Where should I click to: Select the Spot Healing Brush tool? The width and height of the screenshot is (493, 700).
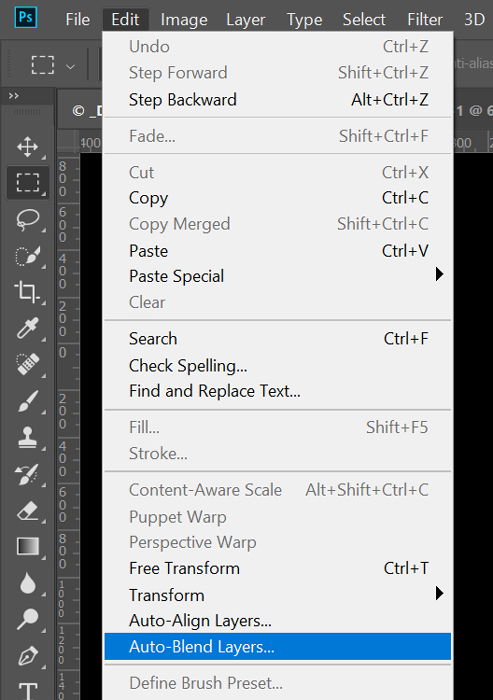[28, 364]
